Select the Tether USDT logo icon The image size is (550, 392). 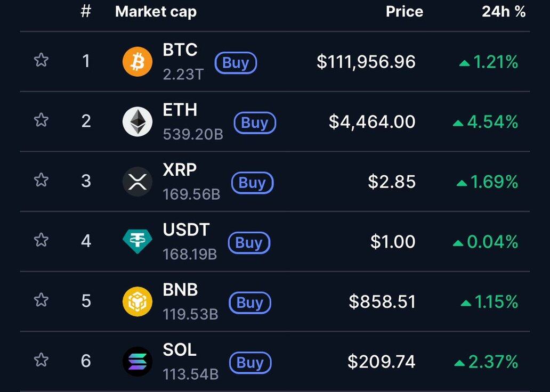[137, 241]
